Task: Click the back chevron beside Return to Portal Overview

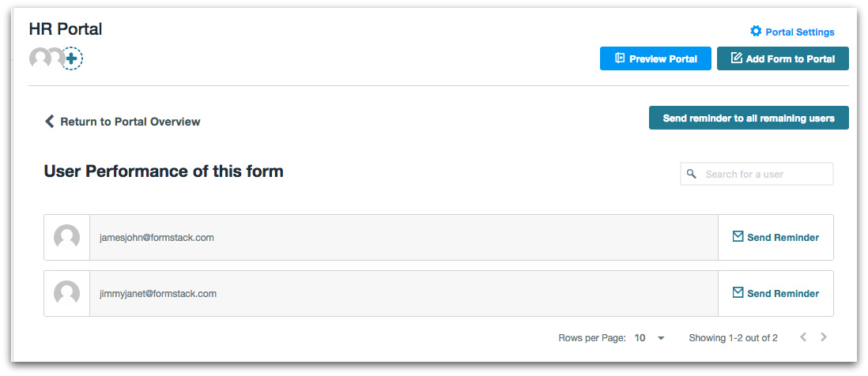Action: pos(49,121)
